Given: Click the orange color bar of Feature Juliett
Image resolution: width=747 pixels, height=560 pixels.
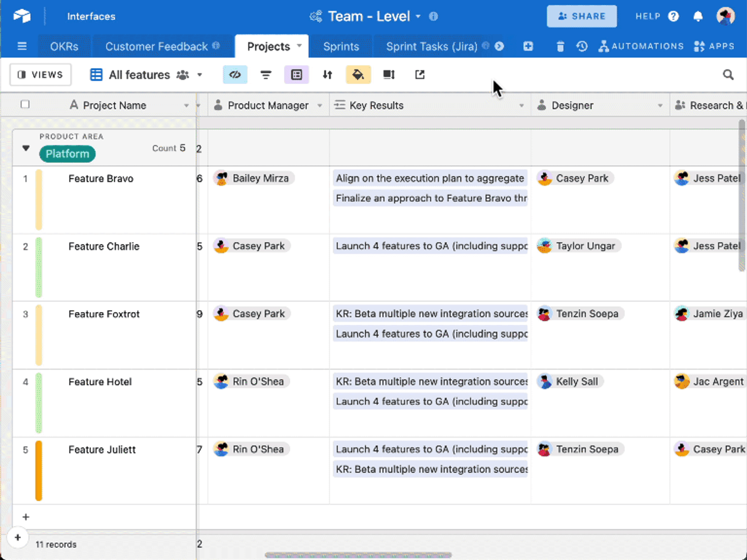Looking at the screenshot, I should (x=39, y=470).
